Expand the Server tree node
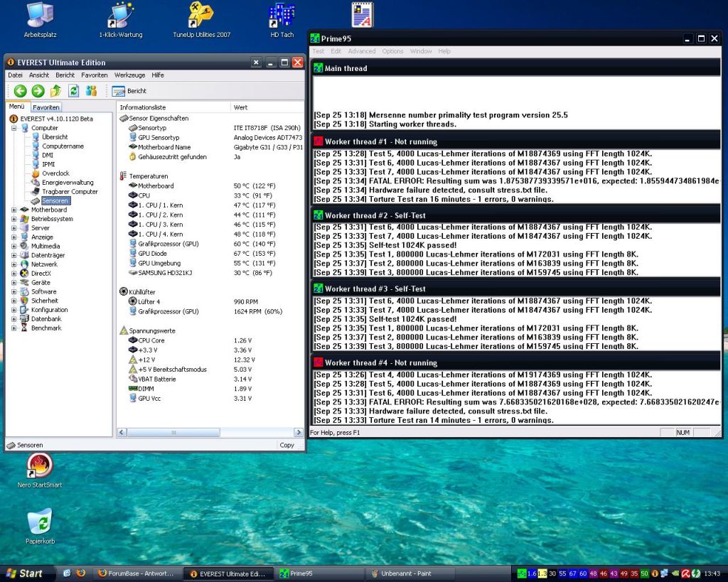 click(x=14, y=228)
